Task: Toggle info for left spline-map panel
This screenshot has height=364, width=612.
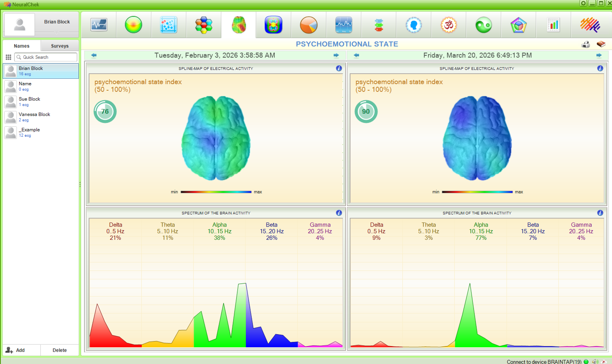Action: pyautogui.click(x=339, y=69)
